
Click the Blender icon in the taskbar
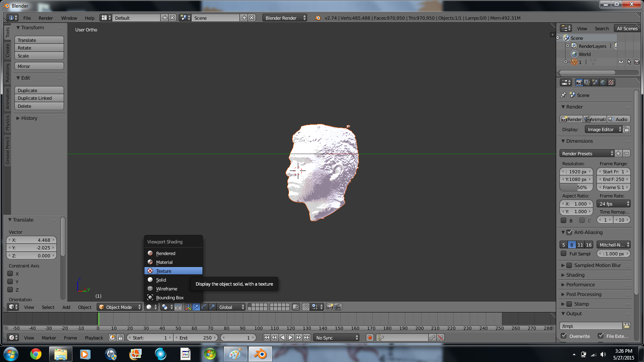tap(260, 354)
